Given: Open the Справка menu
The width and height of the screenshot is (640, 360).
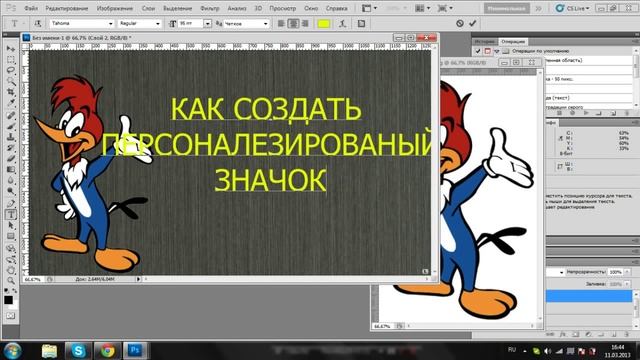Looking at the screenshot, I should [337, 8].
